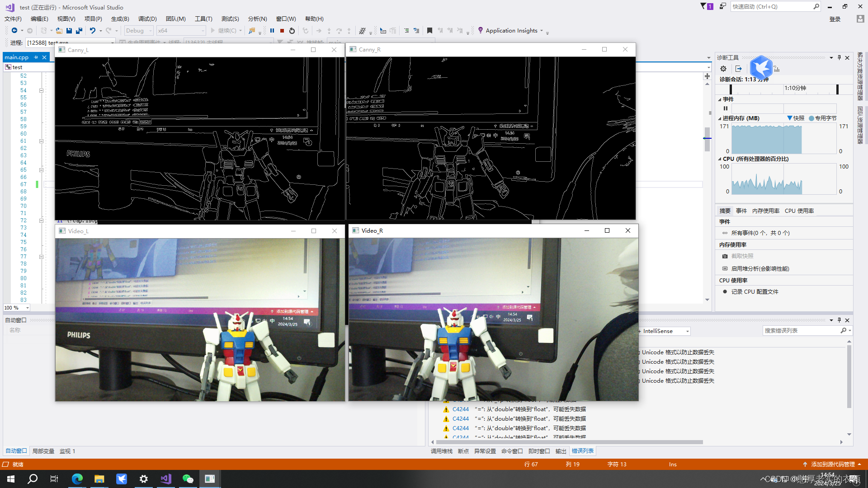Click the Save All toolbar icon
868x488 pixels.
pos(79,31)
